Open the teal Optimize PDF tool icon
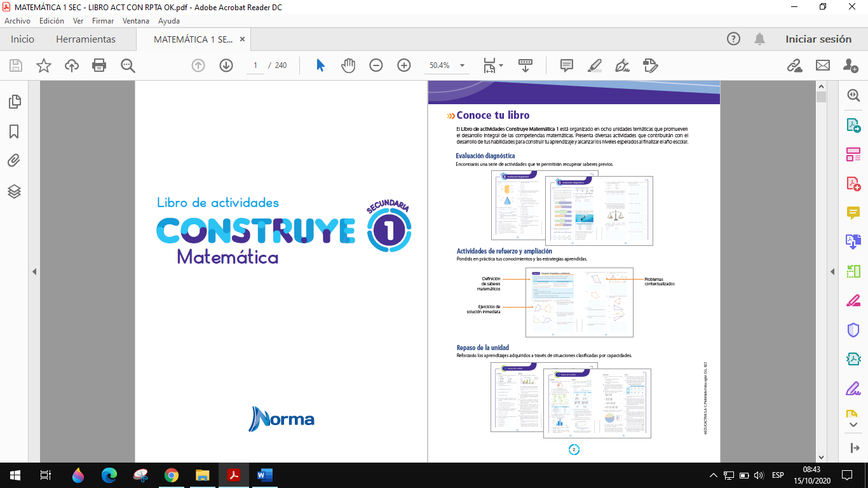The width and height of the screenshot is (868, 488). click(x=853, y=360)
